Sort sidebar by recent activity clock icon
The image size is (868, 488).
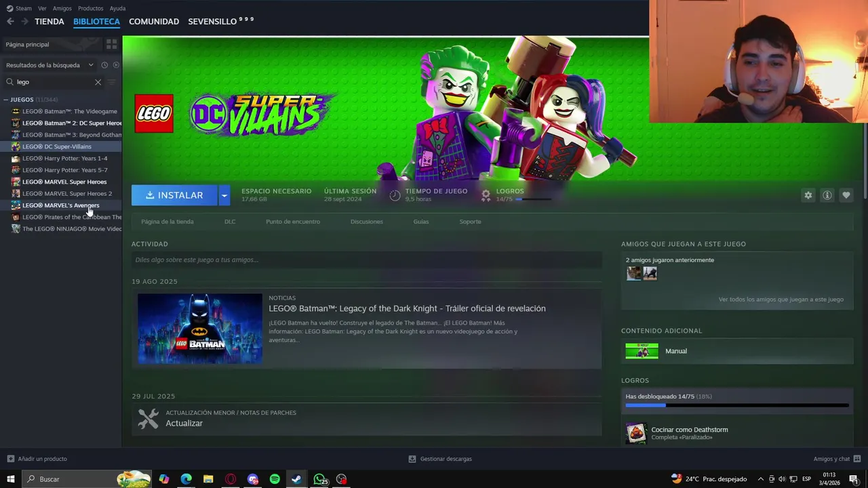pyautogui.click(x=104, y=65)
